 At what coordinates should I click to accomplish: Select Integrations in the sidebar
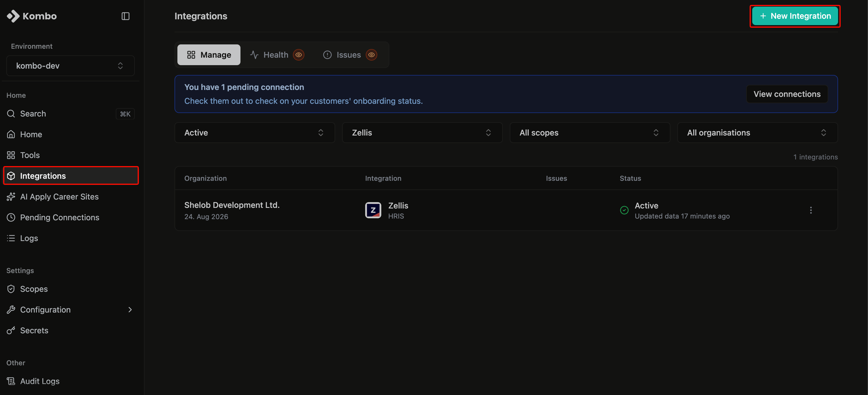click(71, 176)
